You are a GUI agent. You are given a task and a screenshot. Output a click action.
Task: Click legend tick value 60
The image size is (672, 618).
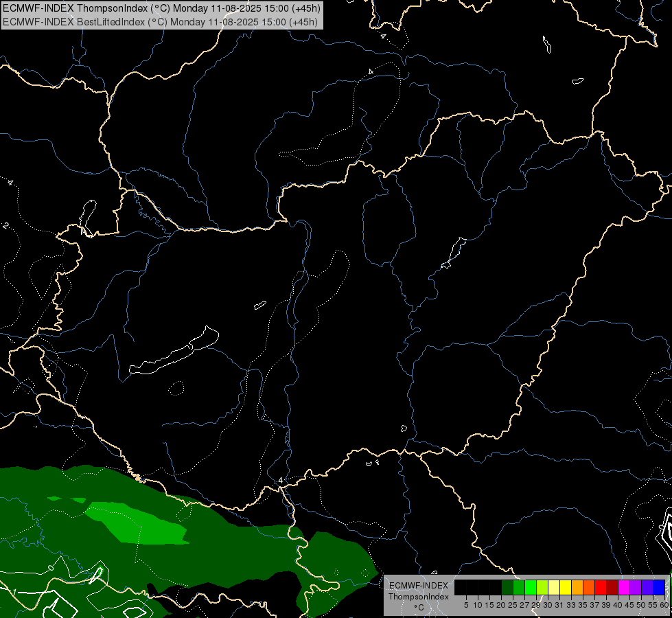tap(664, 605)
